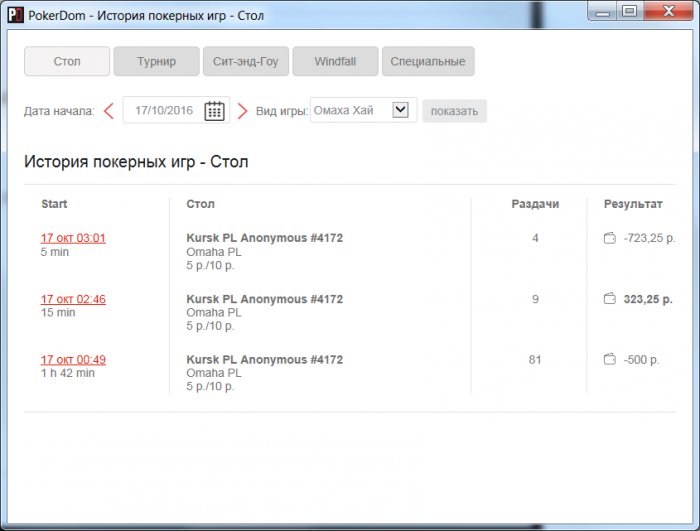This screenshot has height=531, width=700.
Task: Click result value -723,25 р.
Action: click(x=650, y=238)
